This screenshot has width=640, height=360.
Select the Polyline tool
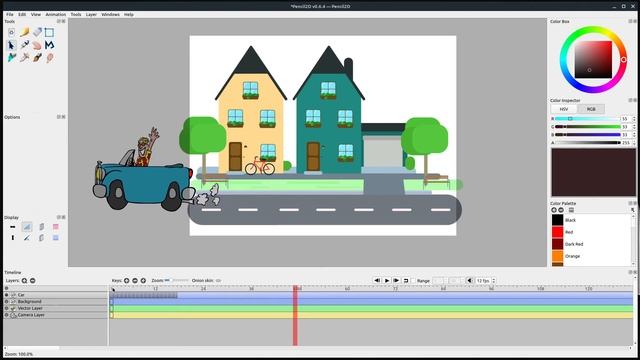click(49, 44)
